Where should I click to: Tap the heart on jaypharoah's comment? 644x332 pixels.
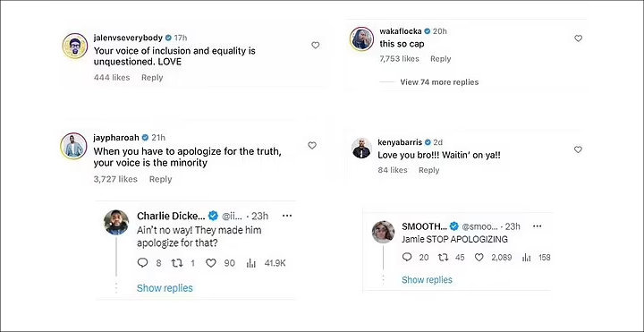(312, 145)
